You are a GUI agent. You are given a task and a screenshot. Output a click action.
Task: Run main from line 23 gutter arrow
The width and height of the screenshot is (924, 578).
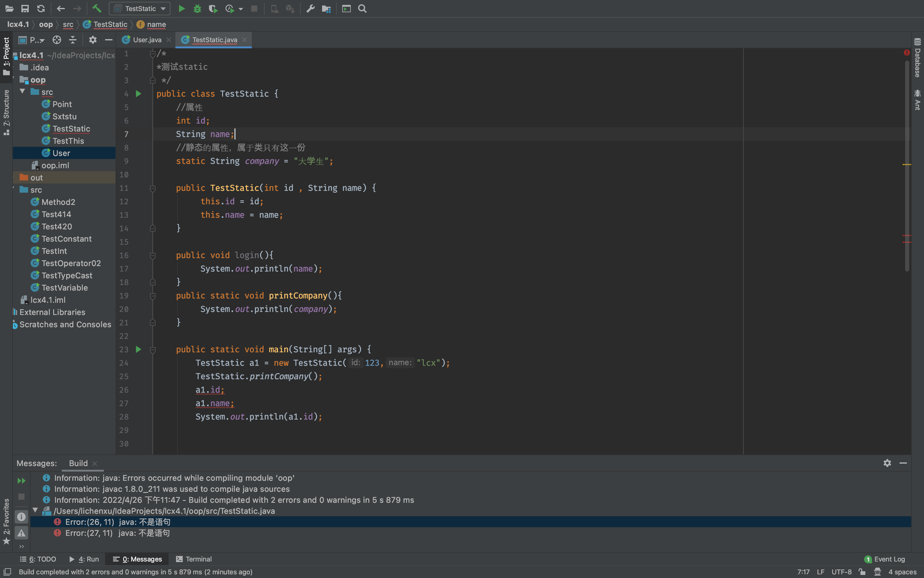point(139,349)
